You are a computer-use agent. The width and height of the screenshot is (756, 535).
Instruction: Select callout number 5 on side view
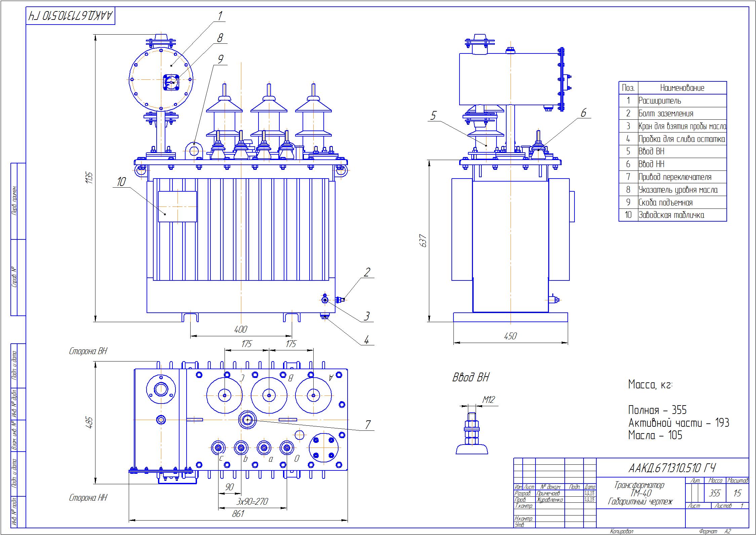(x=433, y=116)
